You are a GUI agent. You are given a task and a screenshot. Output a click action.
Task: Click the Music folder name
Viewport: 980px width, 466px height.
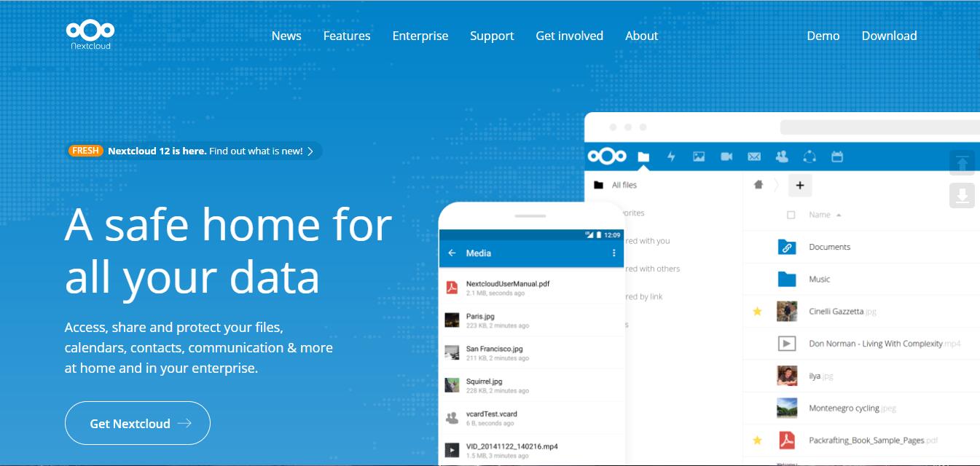coord(819,279)
